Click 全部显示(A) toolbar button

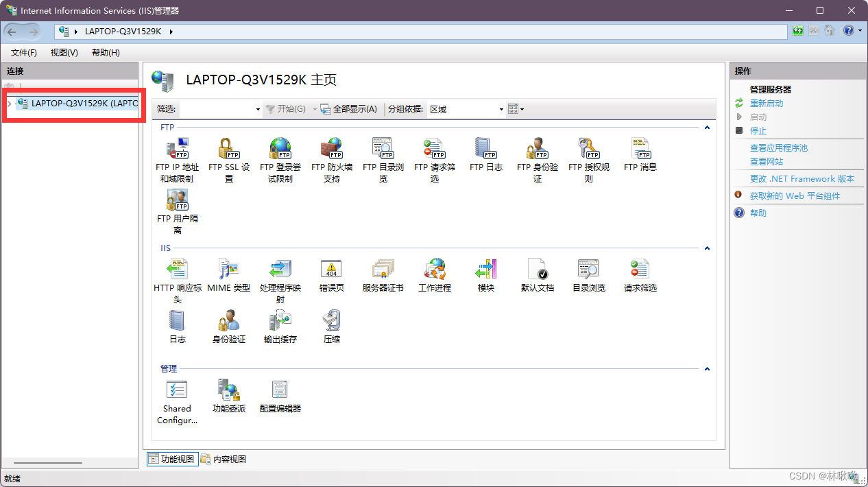coord(348,109)
